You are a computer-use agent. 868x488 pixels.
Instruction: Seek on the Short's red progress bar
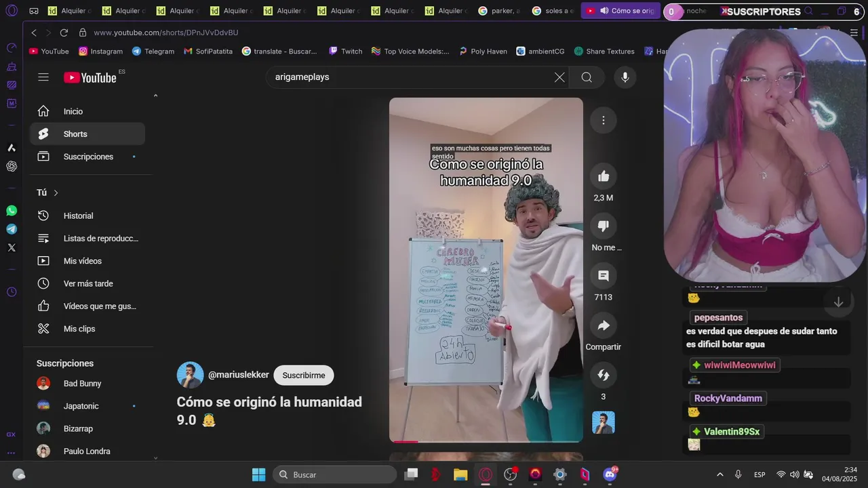pyautogui.click(x=486, y=441)
